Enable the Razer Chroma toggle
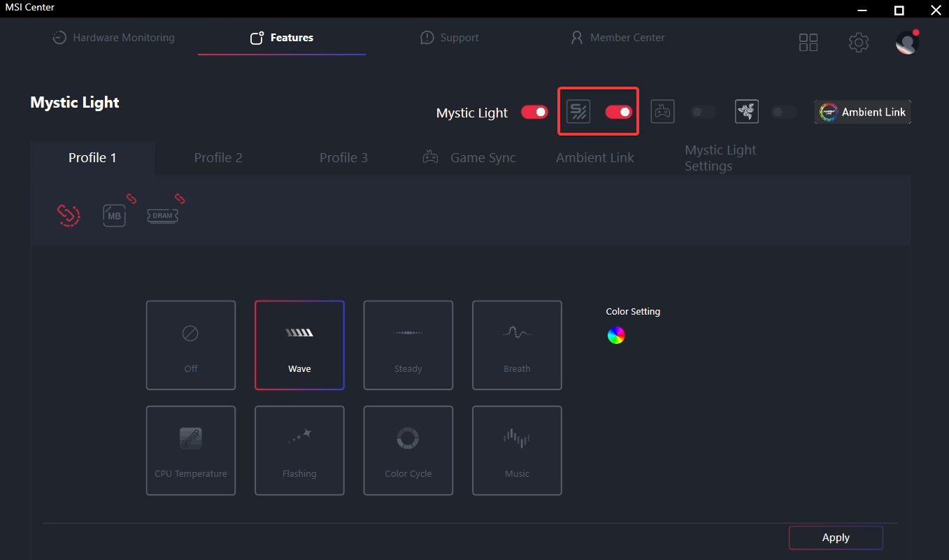The width and height of the screenshot is (949, 560). pos(783,113)
